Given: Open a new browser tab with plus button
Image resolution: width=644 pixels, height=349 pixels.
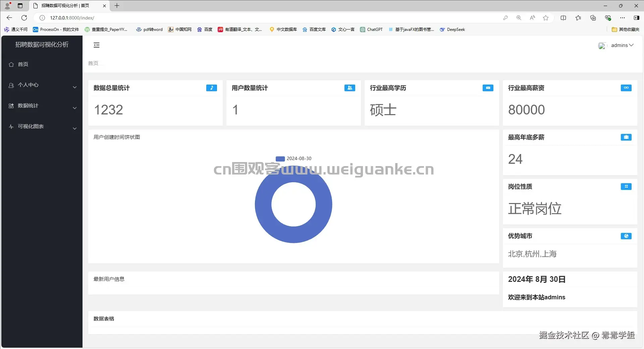Looking at the screenshot, I should pyautogui.click(x=117, y=6).
